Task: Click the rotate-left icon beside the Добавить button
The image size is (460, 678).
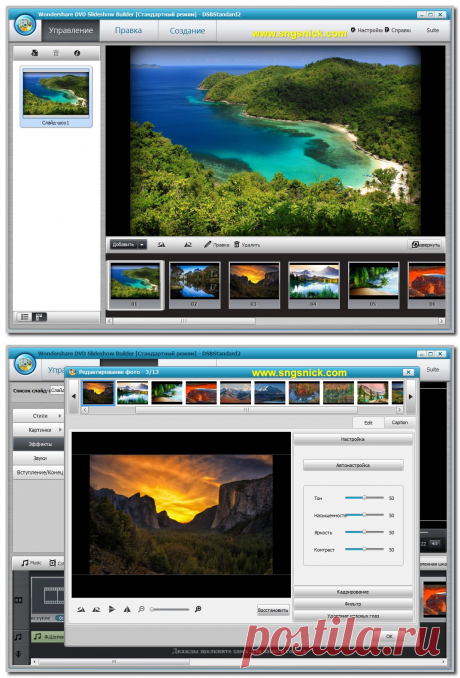Action: [x=161, y=245]
